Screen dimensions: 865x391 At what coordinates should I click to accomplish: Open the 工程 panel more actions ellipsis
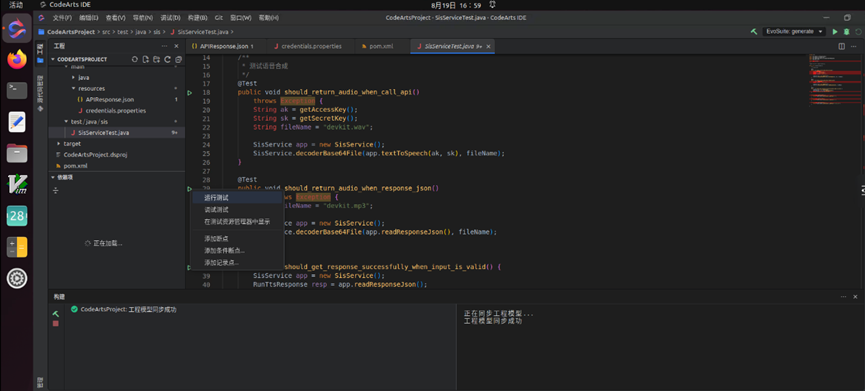pyautogui.click(x=164, y=46)
